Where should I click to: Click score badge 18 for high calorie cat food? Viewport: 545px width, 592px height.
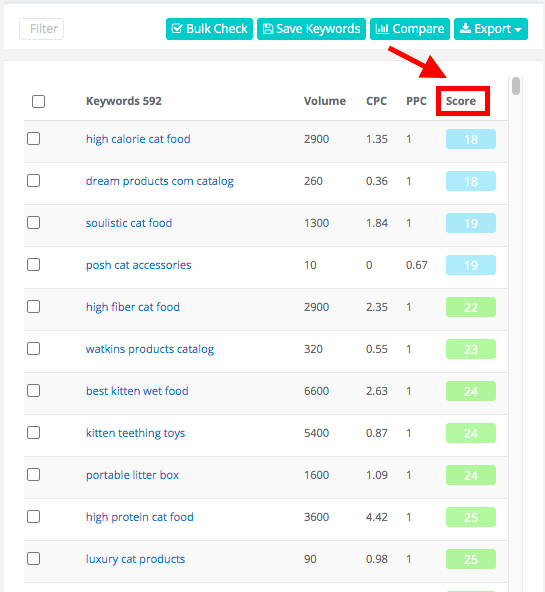[x=471, y=139]
